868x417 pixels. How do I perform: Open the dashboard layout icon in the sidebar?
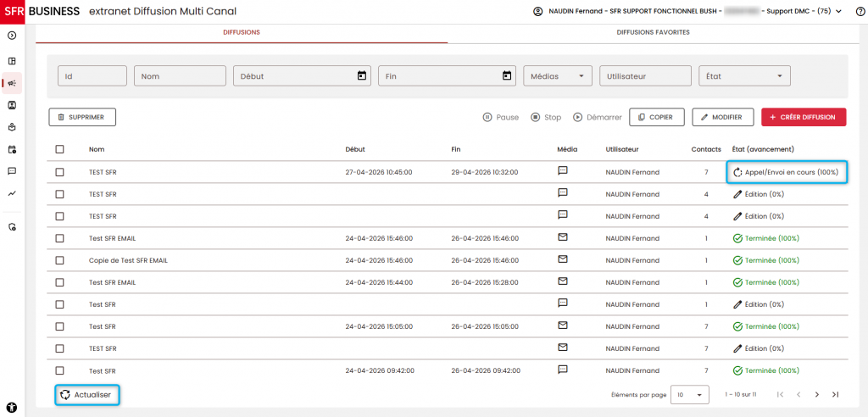tap(12, 61)
